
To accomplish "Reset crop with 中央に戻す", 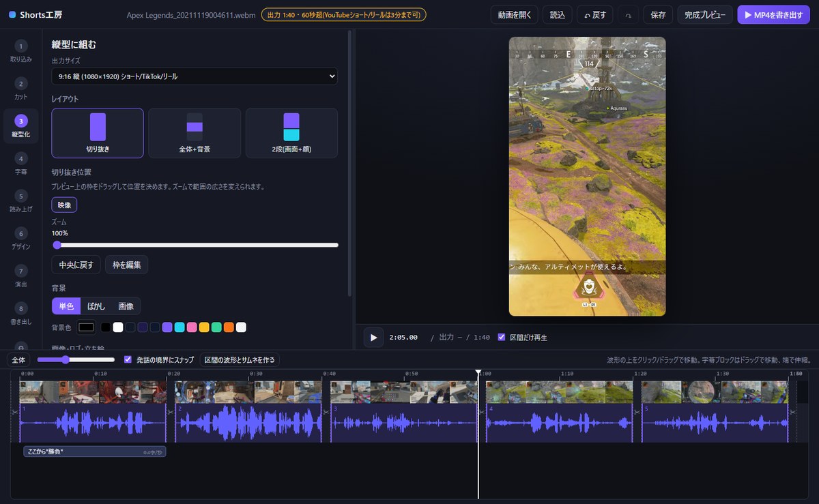I will 76,265.
